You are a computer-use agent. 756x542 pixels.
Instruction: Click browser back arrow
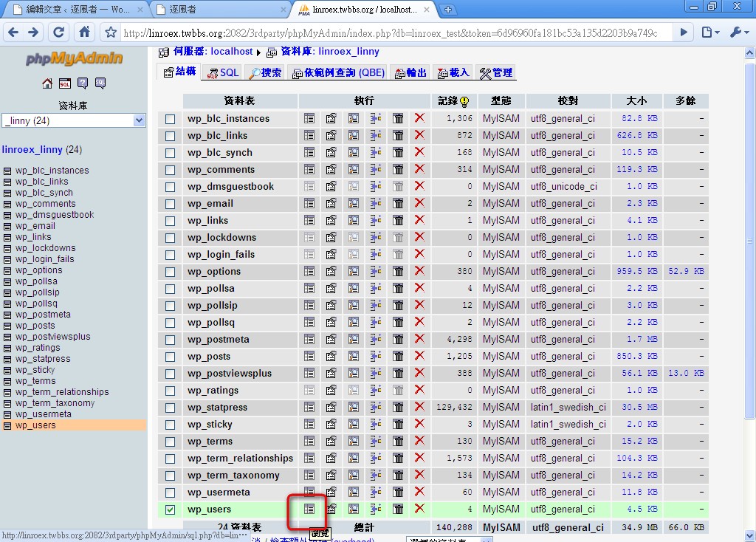(13, 32)
